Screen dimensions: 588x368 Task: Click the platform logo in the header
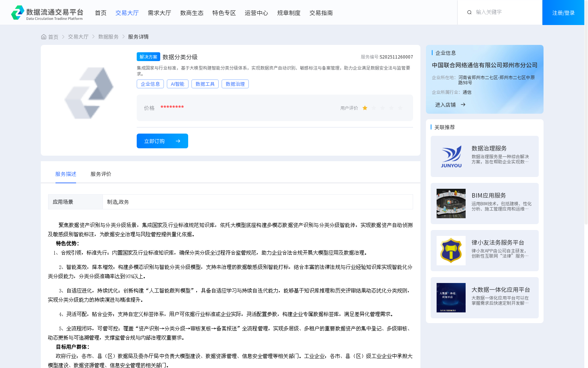coord(47,13)
